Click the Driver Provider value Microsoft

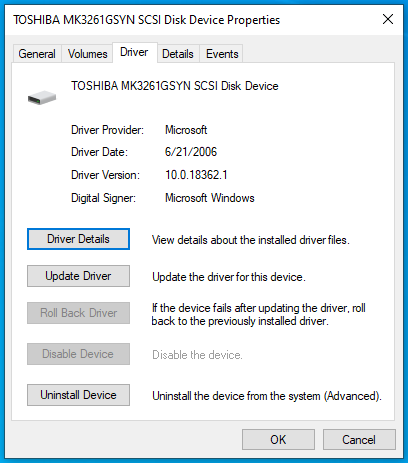(186, 130)
